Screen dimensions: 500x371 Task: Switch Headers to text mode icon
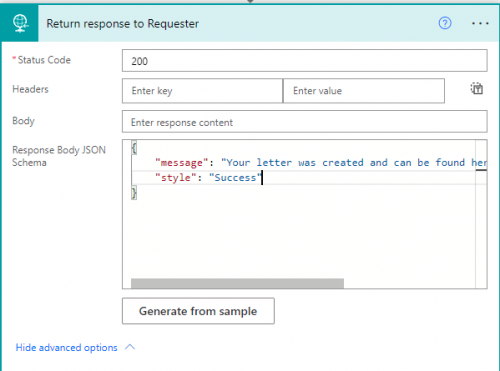tap(477, 89)
